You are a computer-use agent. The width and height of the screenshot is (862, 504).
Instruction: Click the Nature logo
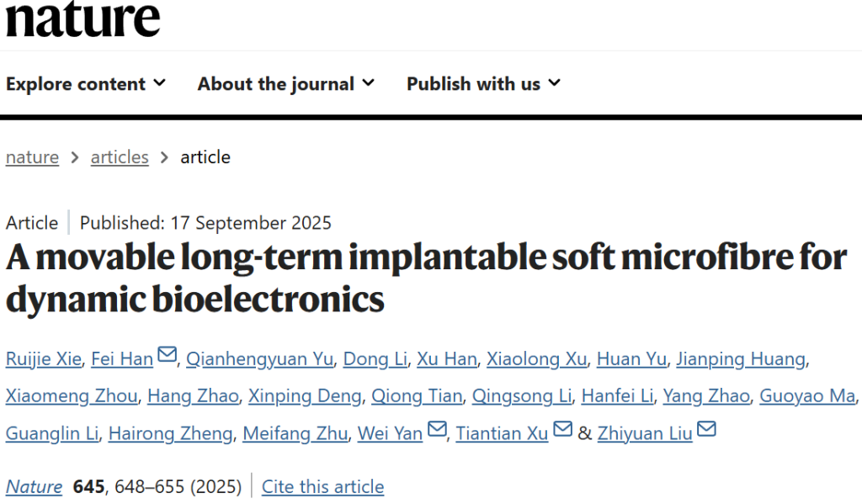point(82,19)
